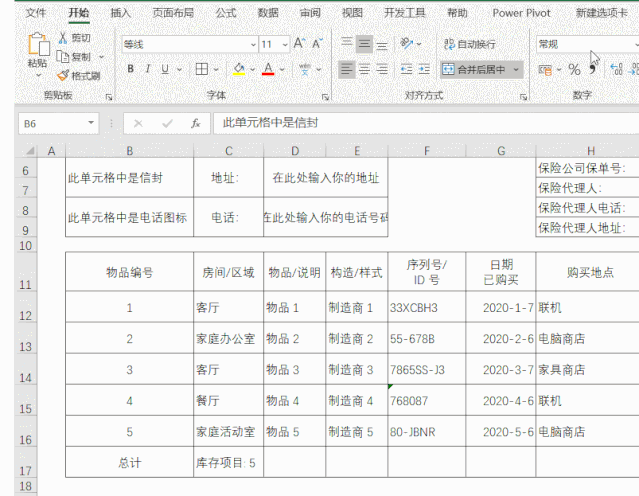Viewport: 639px width, 496px height.
Task: Select the cell containing 电脑商店 in row 2
Action: (x=586, y=339)
